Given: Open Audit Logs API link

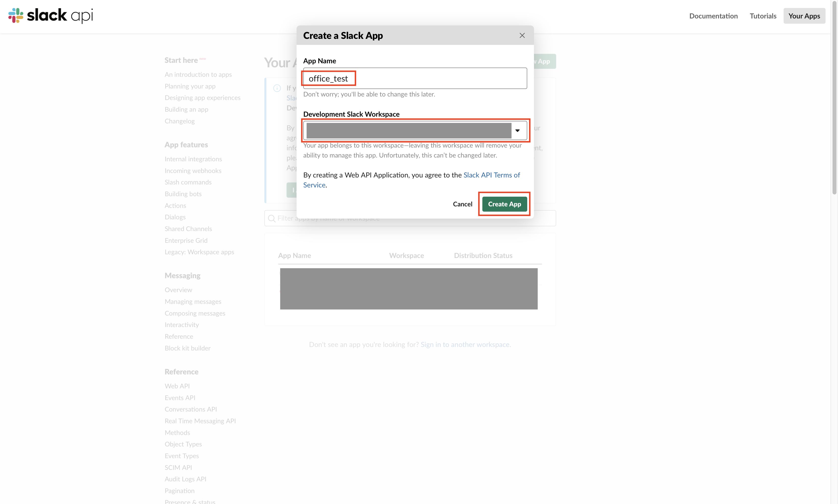Looking at the screenshot, I should [x=185, y=479].
